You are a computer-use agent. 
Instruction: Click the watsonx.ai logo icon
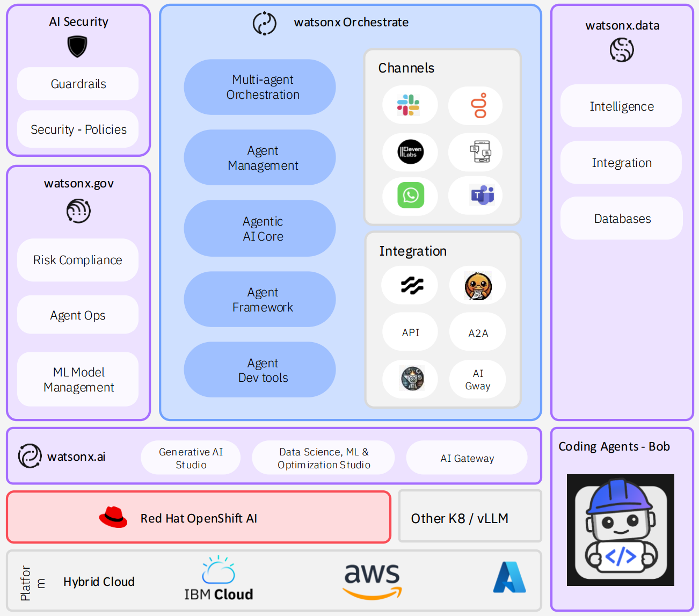pyautogui.click(x=30, y=456)
